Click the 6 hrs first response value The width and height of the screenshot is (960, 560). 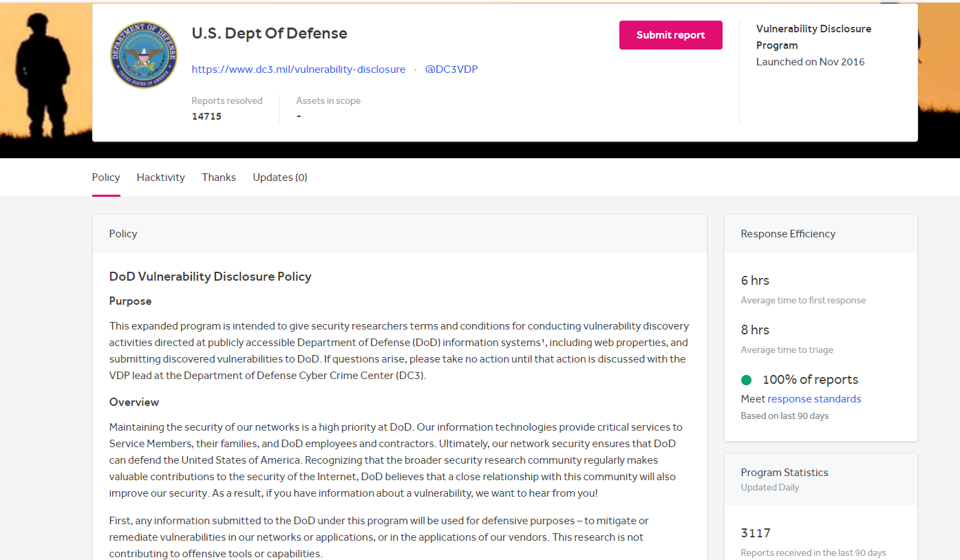[755, 281]
